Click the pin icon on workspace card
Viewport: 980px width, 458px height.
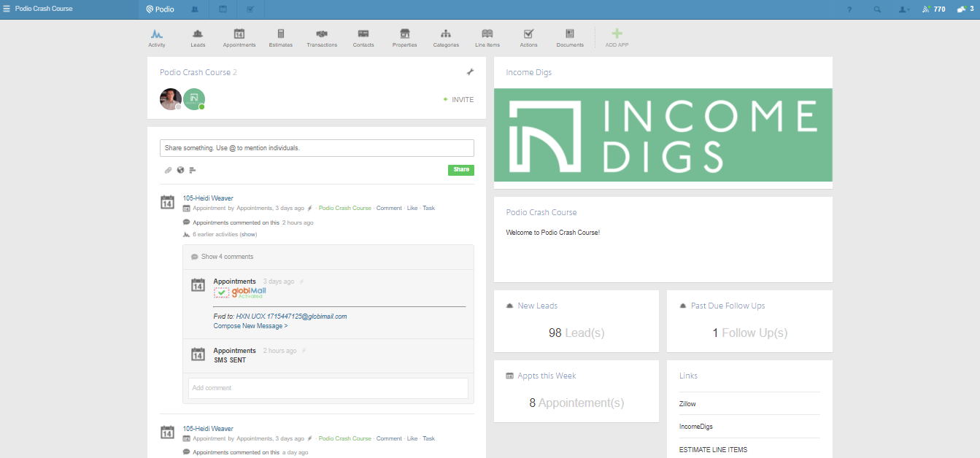[470, 71]
